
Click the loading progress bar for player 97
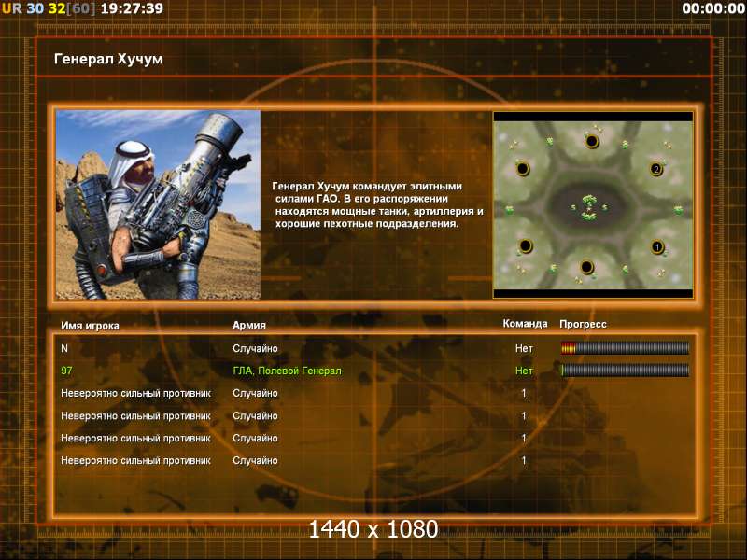tap(625, 370)
